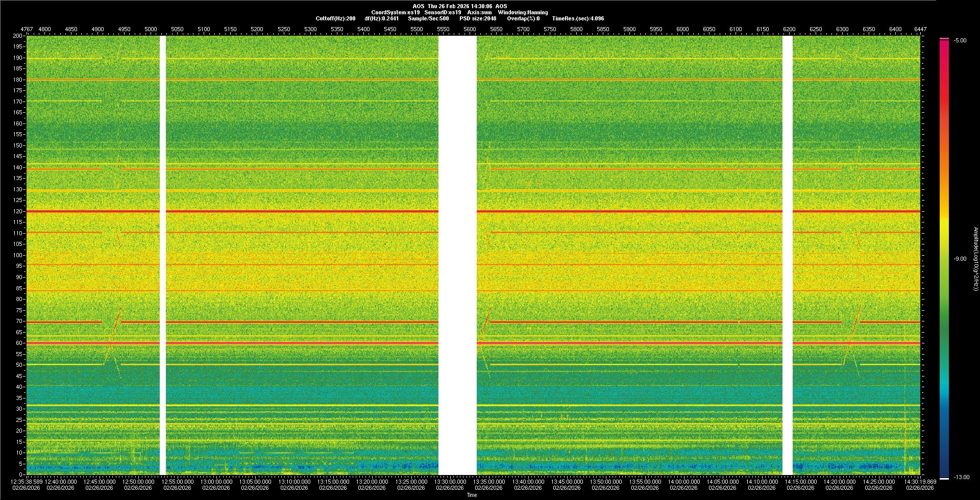Viewport: 980px width, 500px height.
Task: Click the wide white data gap near 13:30
Action: tap(457, 255)
